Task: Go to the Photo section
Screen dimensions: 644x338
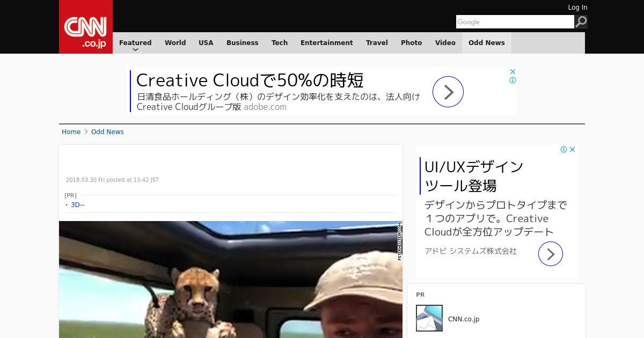Action: (x=412, y=43)
